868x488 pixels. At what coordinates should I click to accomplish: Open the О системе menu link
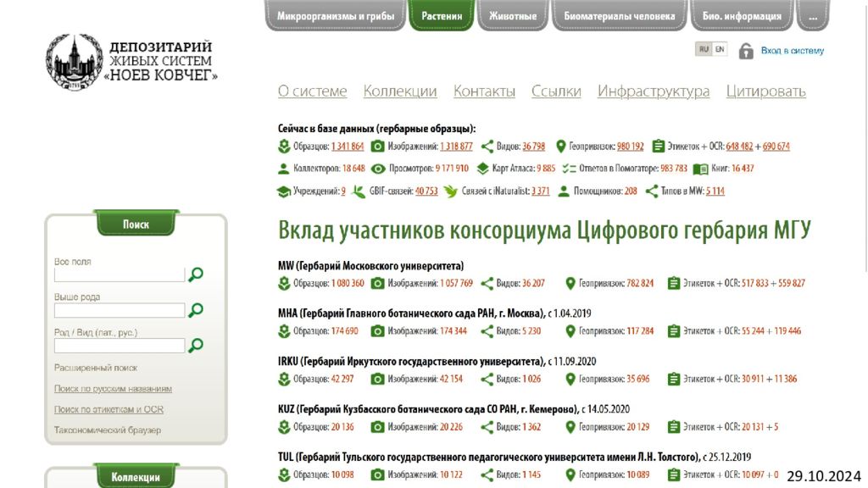point(312,91)
